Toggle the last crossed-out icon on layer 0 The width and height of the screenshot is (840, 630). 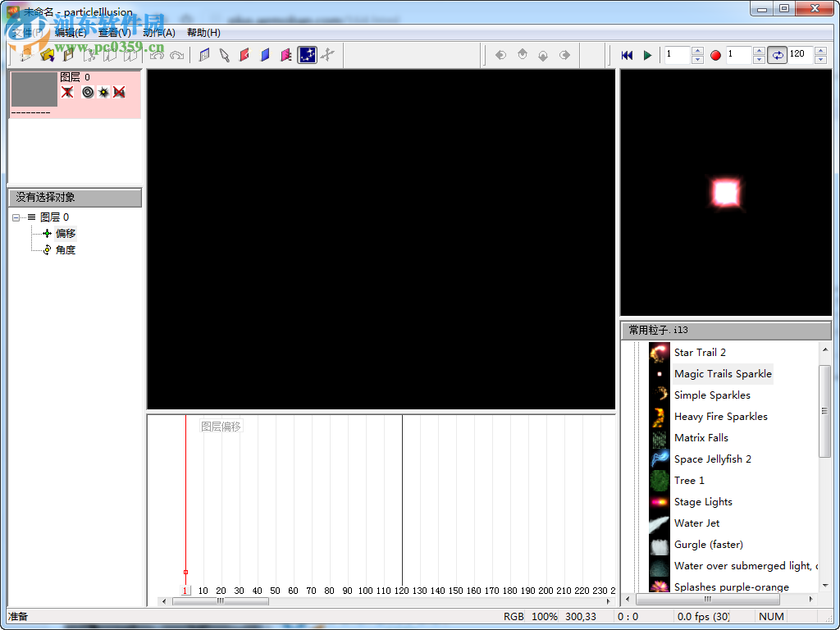pos(120,92)
